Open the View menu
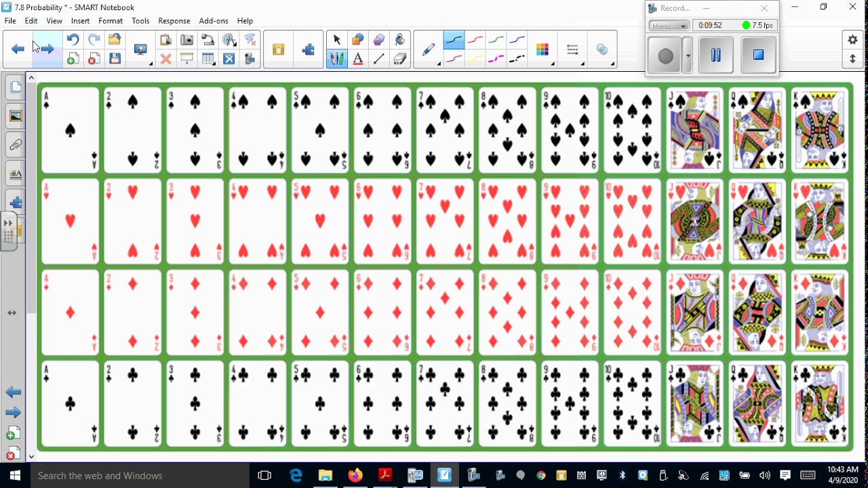 (54, 21)
